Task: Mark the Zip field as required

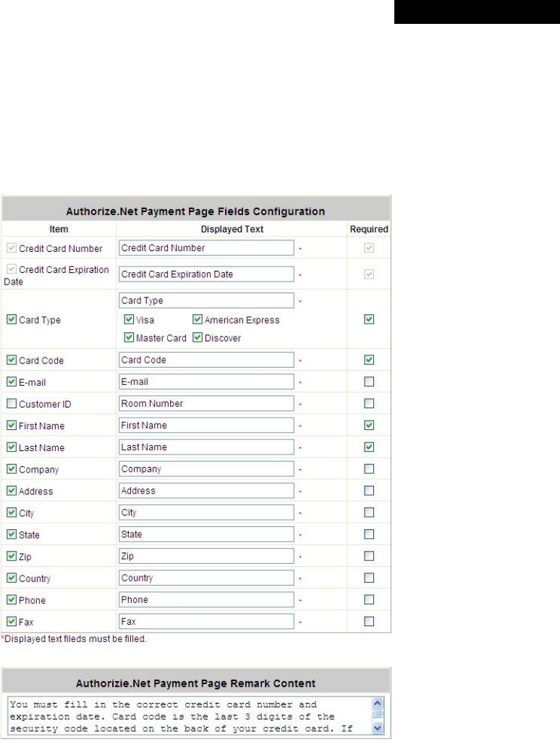Action: 370,556
